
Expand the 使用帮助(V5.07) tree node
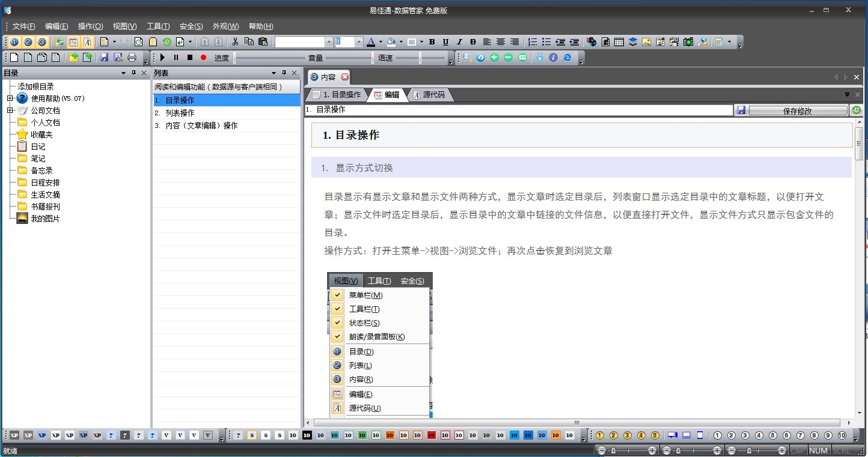click(x=10, y=98)
